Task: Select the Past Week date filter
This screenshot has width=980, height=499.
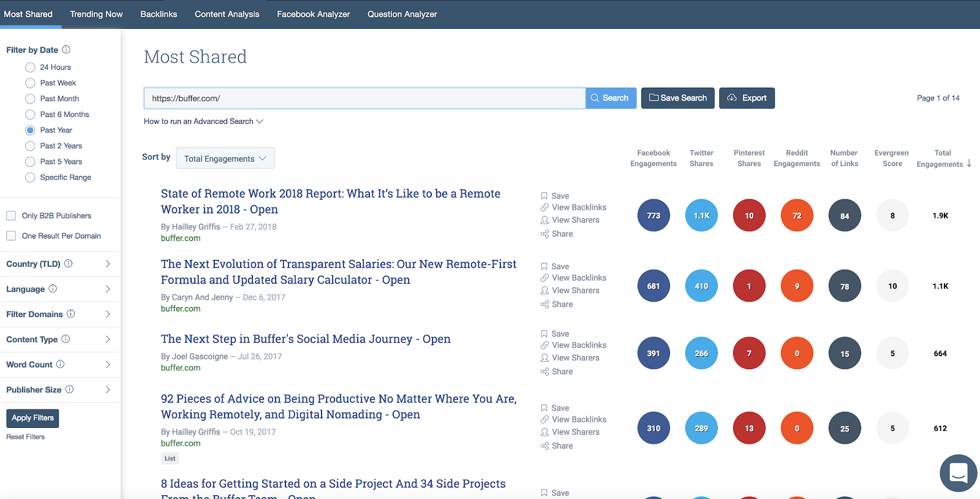Action: (x=30, y=83)
